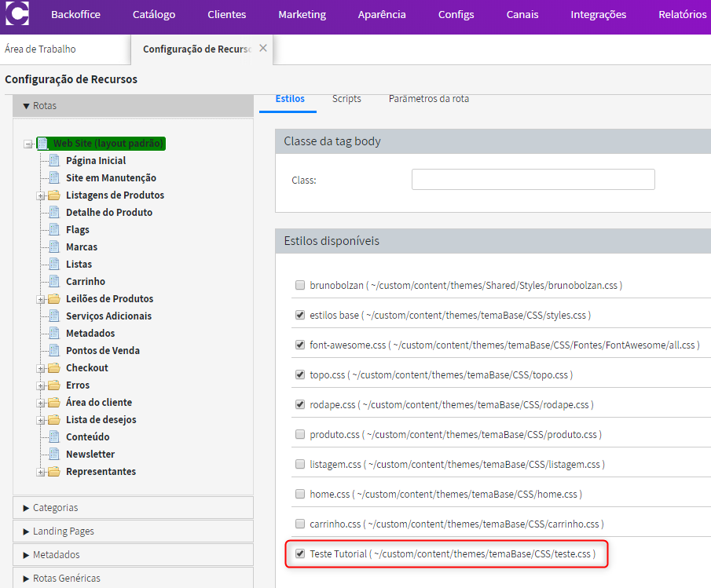Expand the Checkout tree node
711x588 pixels.
pyautogui.click(x=40, y=369)
